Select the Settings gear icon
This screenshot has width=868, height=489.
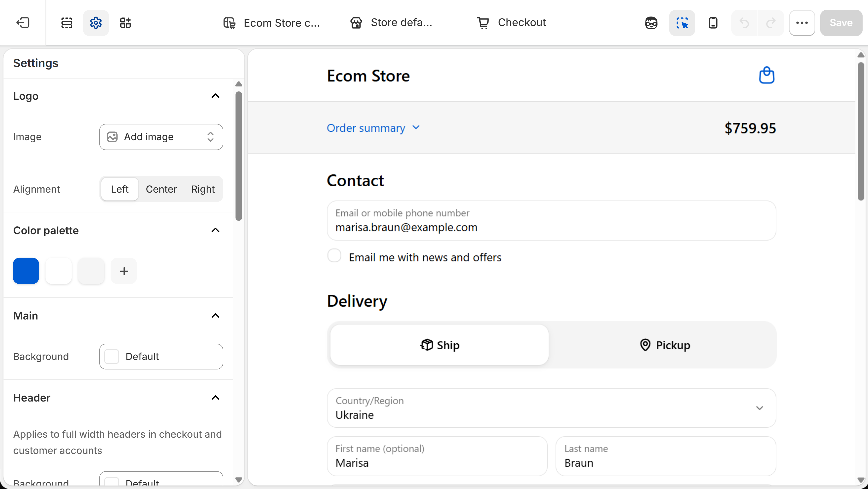96,23
